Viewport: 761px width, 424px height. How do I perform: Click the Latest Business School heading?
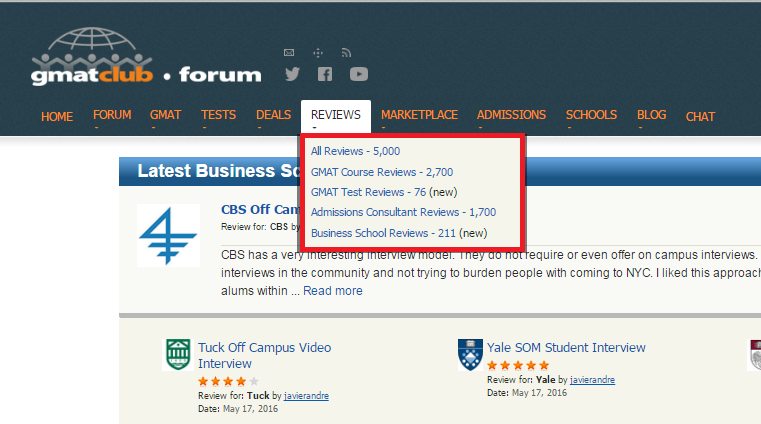click(218, 171)
